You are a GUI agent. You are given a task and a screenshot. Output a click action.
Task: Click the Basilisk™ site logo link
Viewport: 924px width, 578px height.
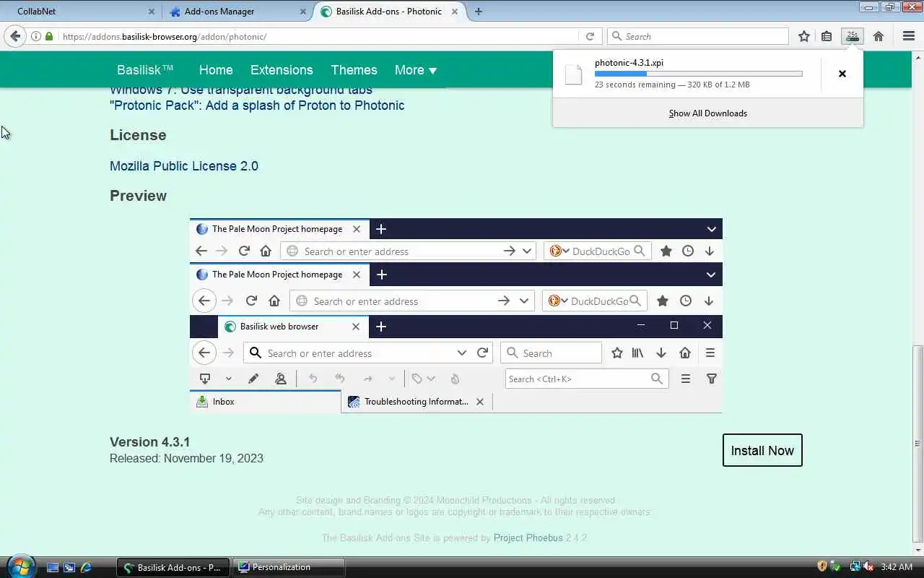click(145, 70)
